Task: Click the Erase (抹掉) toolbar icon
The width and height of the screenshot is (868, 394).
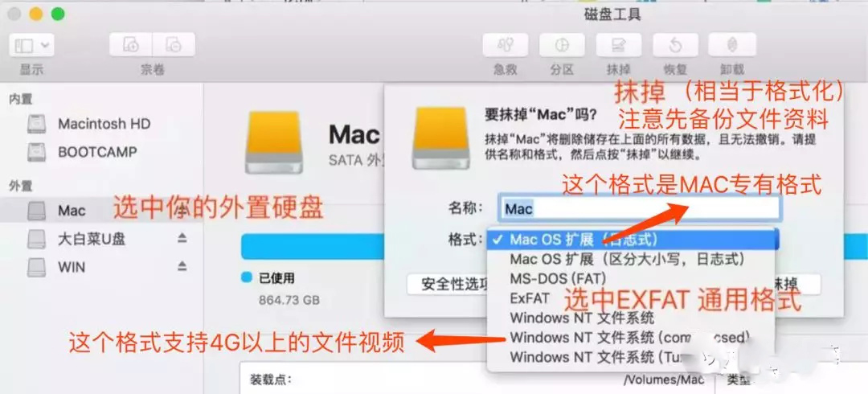Action: pos(618,45)
